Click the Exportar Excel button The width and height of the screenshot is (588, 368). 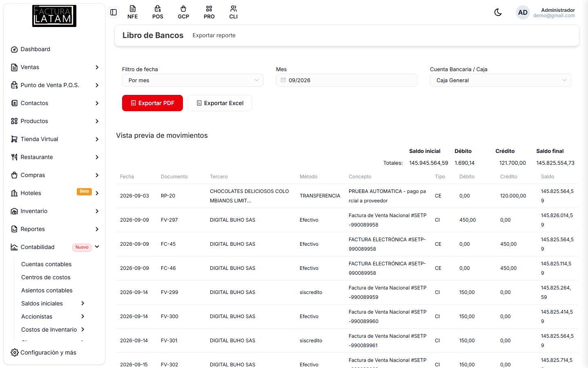220,103
